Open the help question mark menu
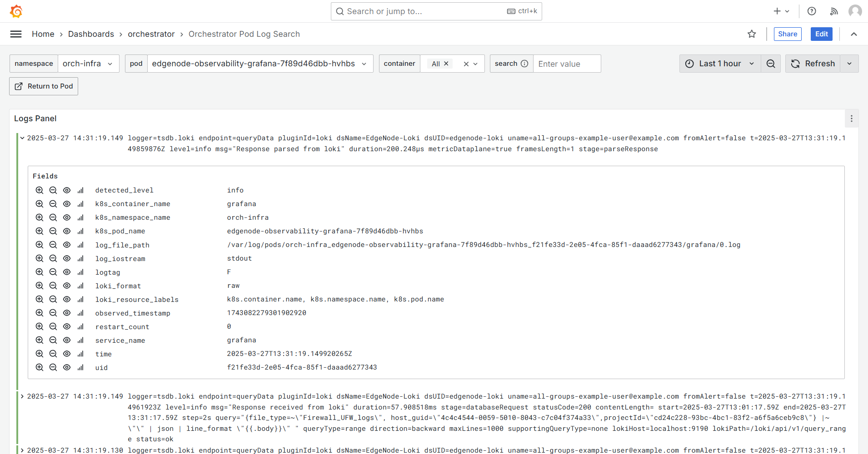The width and height of the screenshot is (868, 454). 812,11
